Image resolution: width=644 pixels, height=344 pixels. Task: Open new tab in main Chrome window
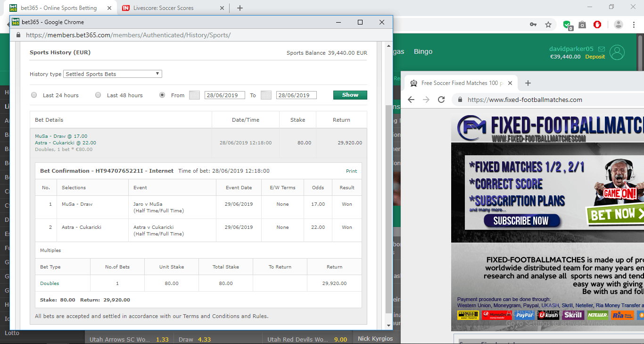click(239, 8)
